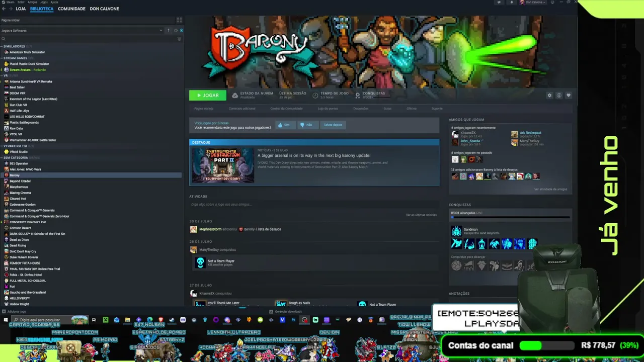Image resolution: width=644 pixels, height=362 pixels.
Task: Toggle the ready-to-play filter icon
Action: [181, 31]
